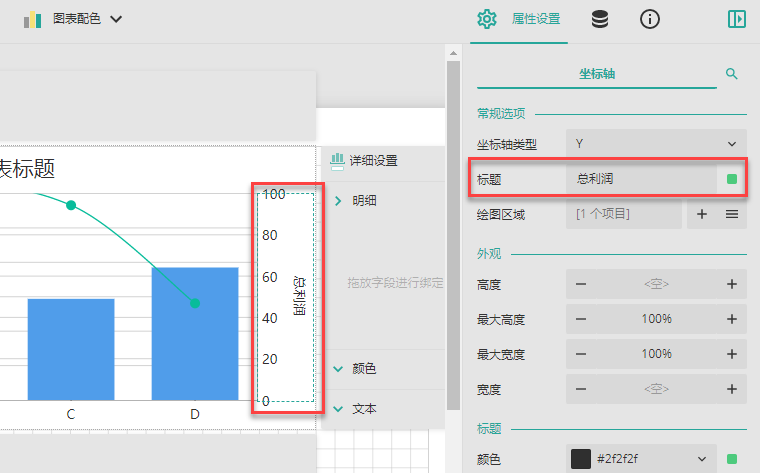Open the 图表配色 chart palette icon
The height and width of the screenshot is (473, 760).
point(32,19)
